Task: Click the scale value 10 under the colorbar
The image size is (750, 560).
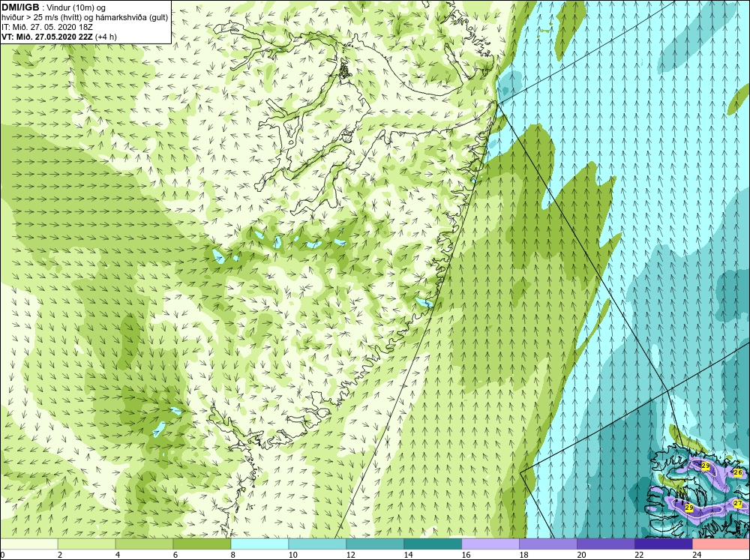Action: pos(292,555)
